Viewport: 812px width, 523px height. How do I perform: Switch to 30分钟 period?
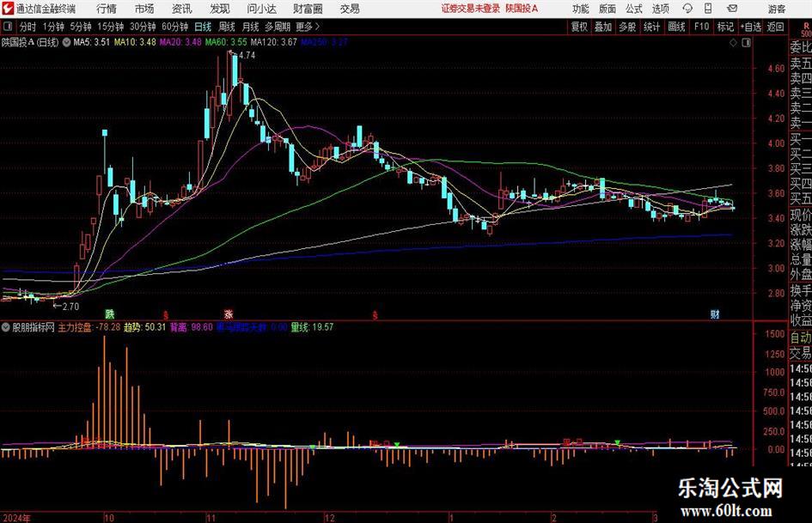[143, 27]
